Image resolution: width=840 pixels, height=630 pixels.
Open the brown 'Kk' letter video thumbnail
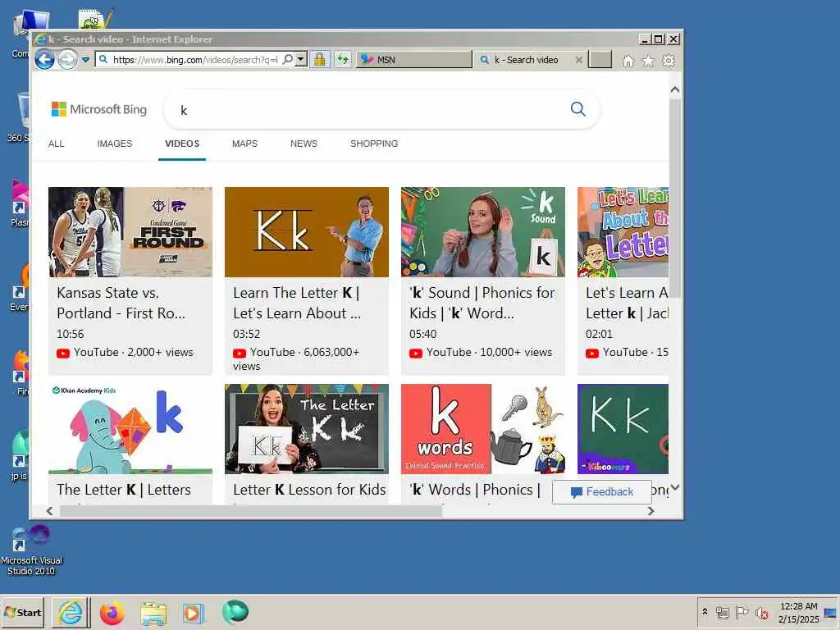point(307,232)
